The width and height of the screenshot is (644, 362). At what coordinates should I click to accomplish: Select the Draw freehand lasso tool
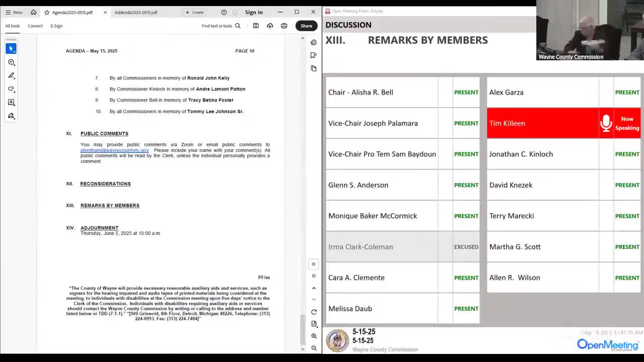11,89
